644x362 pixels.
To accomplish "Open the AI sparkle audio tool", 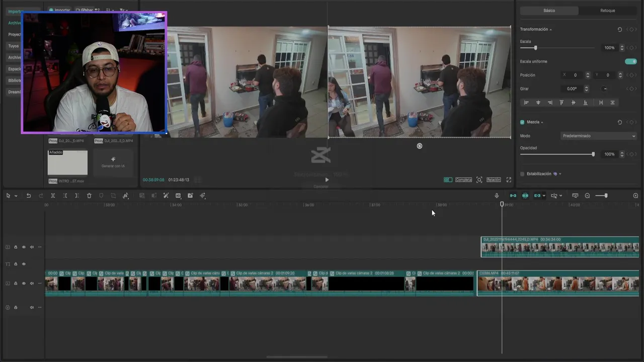I will (203, 196).
